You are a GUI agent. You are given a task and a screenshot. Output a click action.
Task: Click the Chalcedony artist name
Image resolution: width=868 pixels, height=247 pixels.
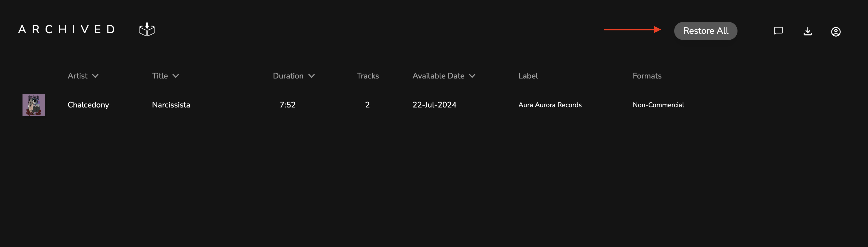[88, 105]
